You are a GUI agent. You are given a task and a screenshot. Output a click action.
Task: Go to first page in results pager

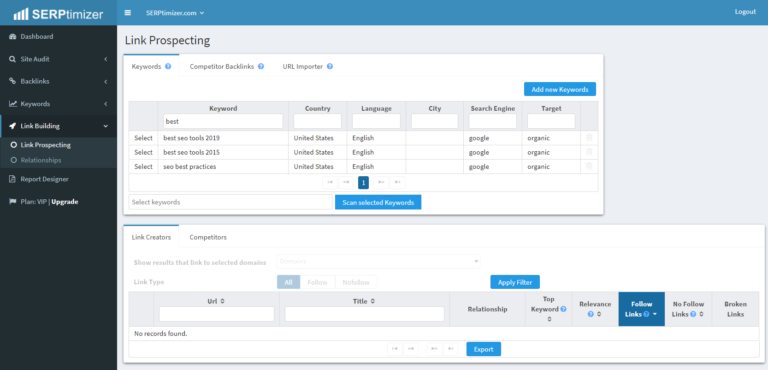tap(394, 349)
